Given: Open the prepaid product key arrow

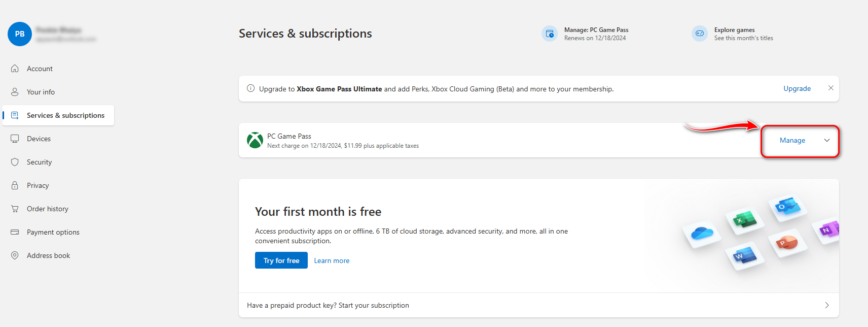Looking at the screenshot, I should tap(827, 305).
